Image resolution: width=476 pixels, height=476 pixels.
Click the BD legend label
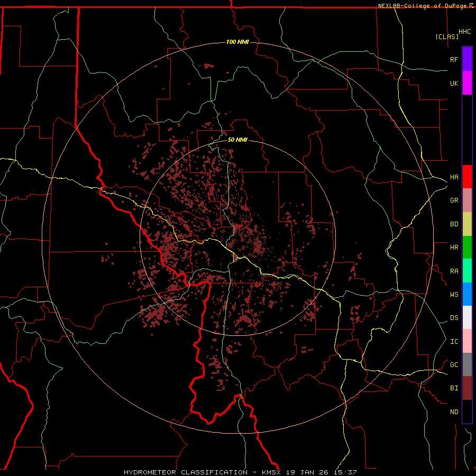click(x=454, y=224)
